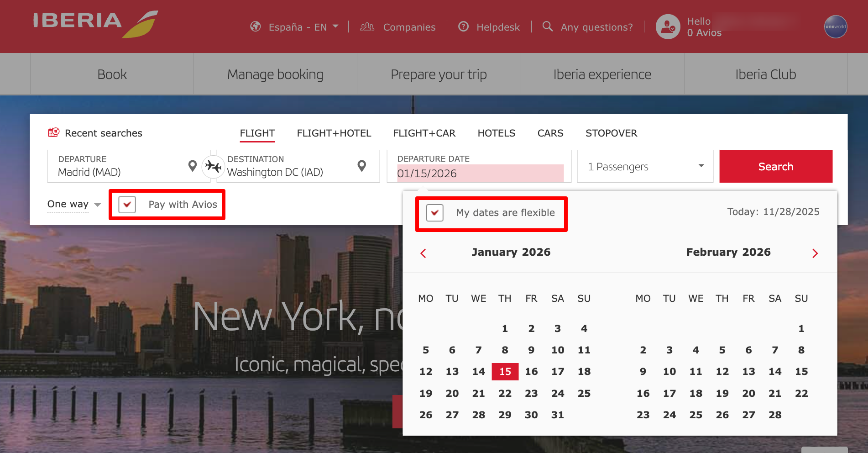
Task: Click the Companies people icon
Action: tap(366, 26)
